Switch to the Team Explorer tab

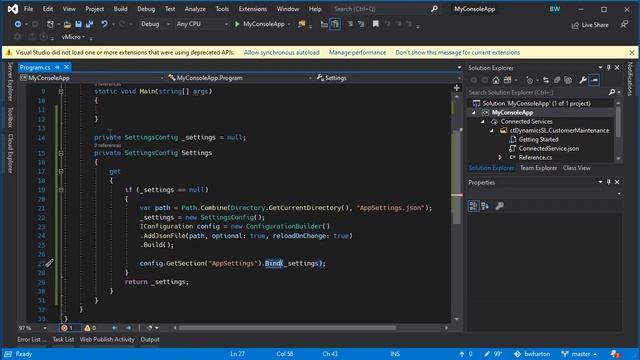pyautogui.click(x=538, y=168)
